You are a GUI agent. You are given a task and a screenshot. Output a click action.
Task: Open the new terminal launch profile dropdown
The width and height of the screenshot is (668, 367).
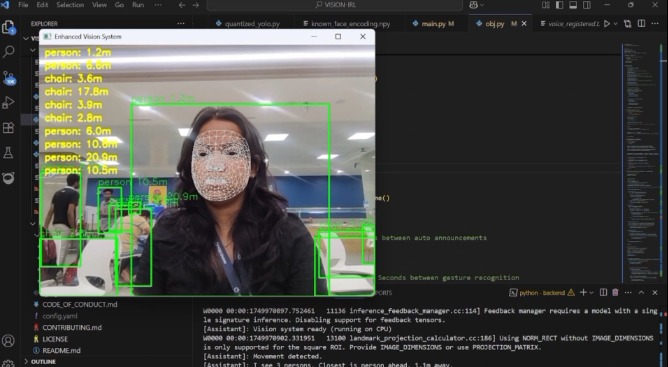pyautogui.click(x=591, y=293)
